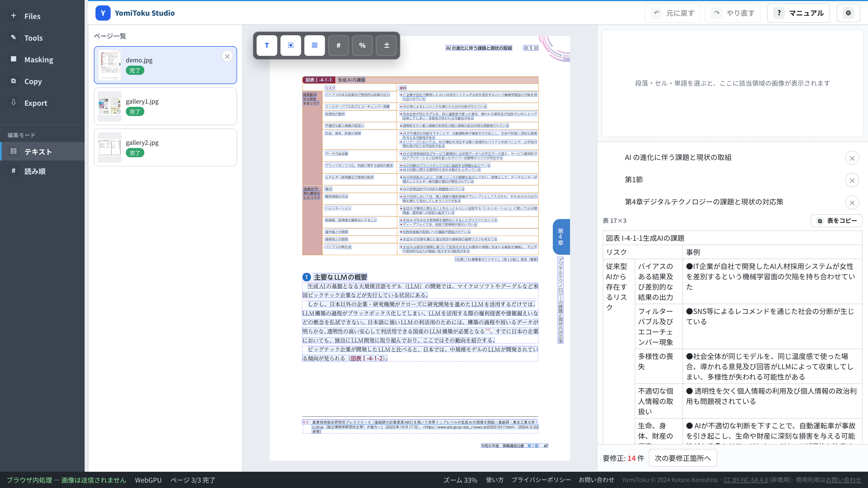
Task: Select gallery2.jpg page card
Action: 165,147
